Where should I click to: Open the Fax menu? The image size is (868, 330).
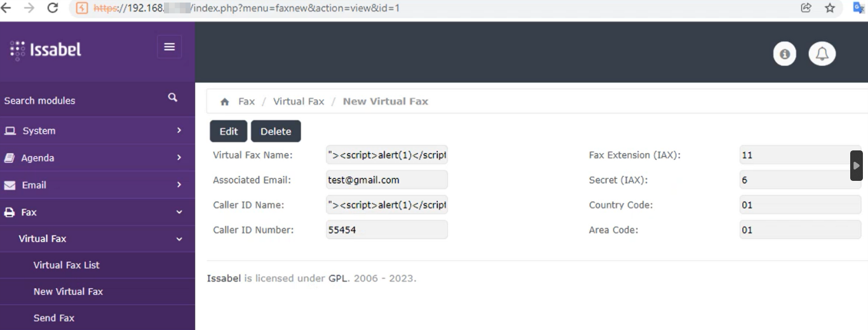point(97,213)
